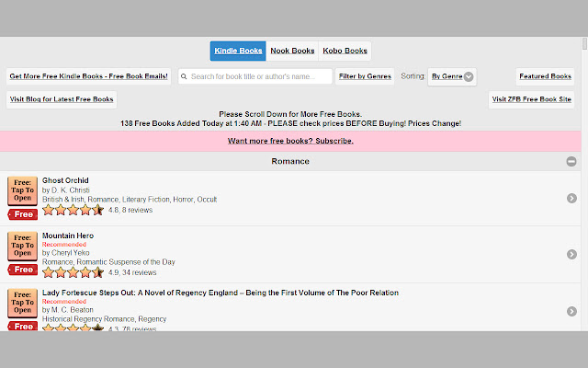The image size is (588, 368).
Task: Click Get More Free Kindle Books emails button
Action: pyautogui.click(x=88, y=76)
